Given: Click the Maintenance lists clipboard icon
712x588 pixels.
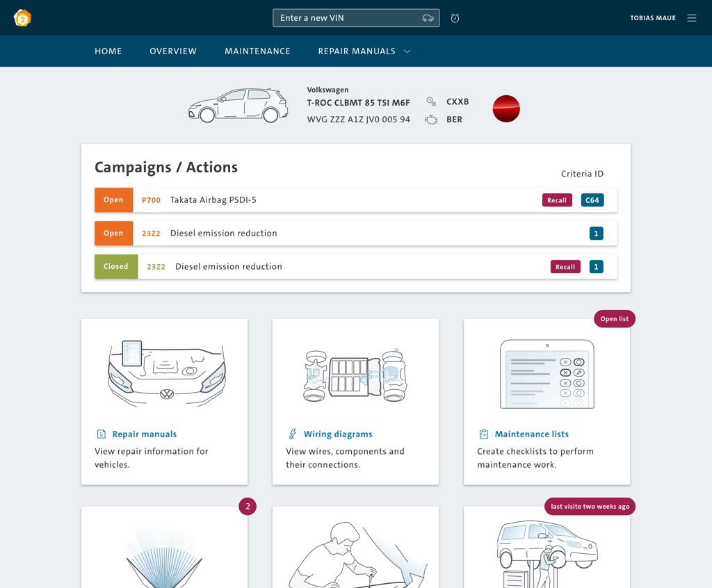Looking at the screenshot, I should (x=484, y=434).
